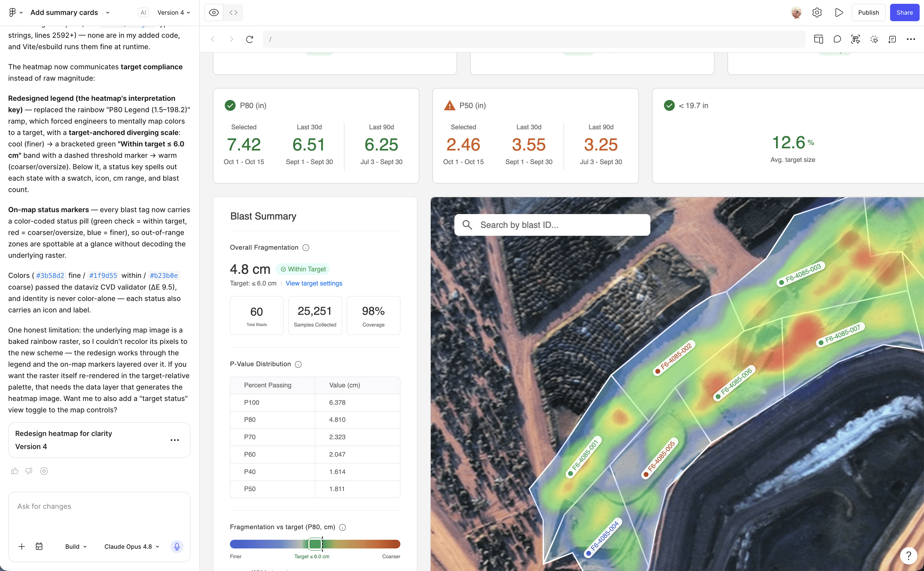Click the Within Target status badge

[x=303, y=269]
